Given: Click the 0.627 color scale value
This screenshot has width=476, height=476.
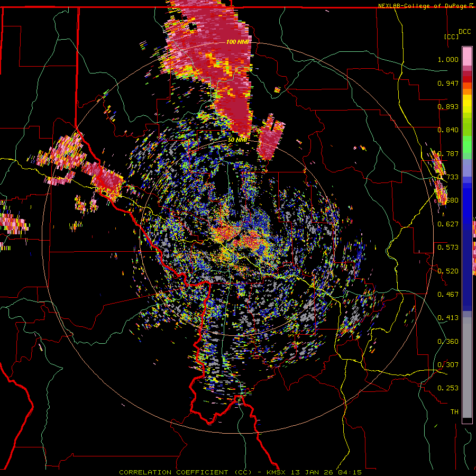Looking at the screenshot, I should [x=448, y=224].
